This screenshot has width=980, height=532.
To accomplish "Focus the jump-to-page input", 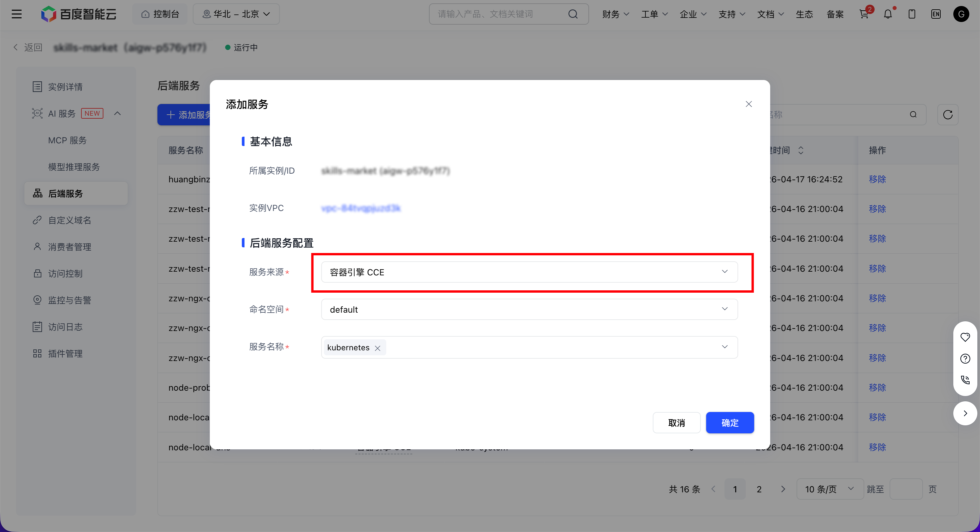I will (906, 489).
